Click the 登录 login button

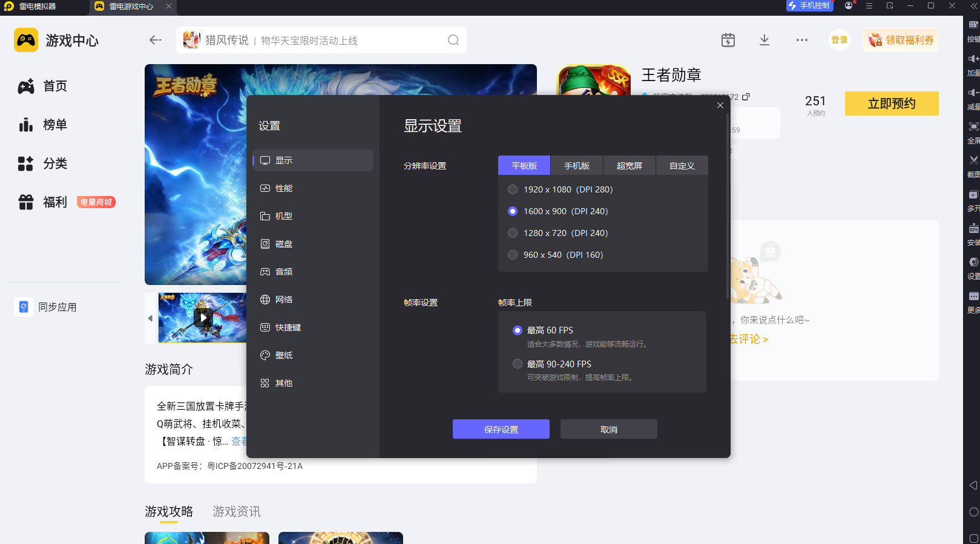tap(840, 40)
